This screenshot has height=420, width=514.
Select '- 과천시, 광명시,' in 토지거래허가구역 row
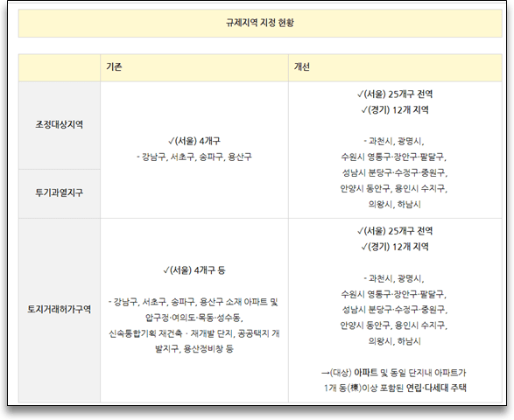pyautogui.click(x=394, y=278)
